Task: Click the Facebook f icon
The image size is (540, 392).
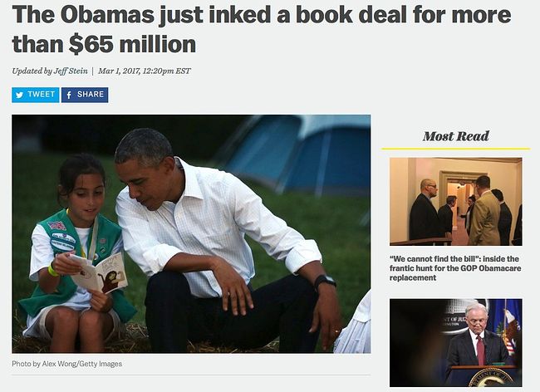Action: (69, 95)
